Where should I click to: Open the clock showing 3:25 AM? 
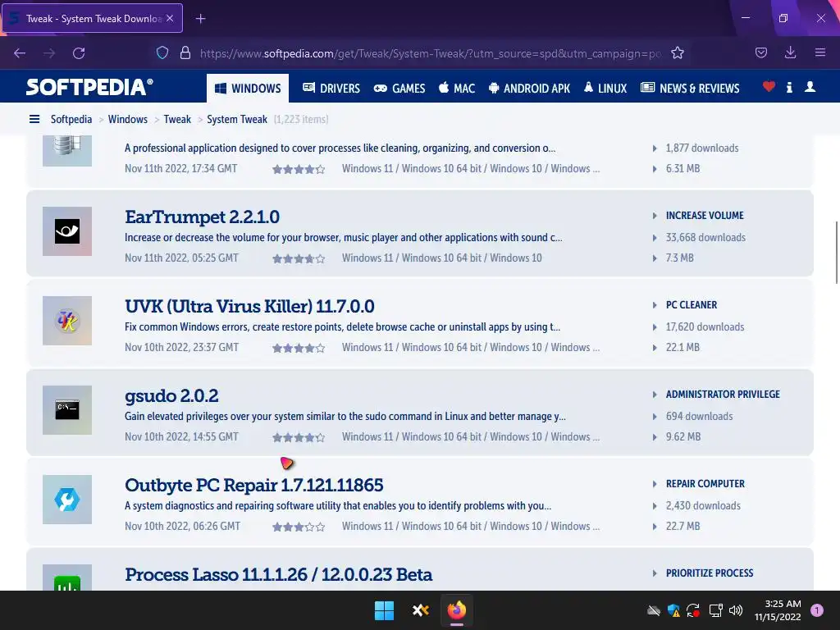[778, 610]
